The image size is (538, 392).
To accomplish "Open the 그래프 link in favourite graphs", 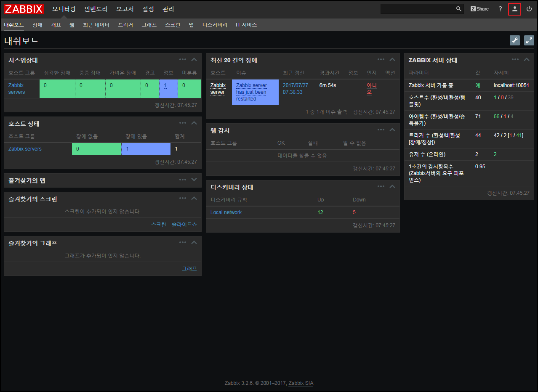I will click(x=189, y=269).
